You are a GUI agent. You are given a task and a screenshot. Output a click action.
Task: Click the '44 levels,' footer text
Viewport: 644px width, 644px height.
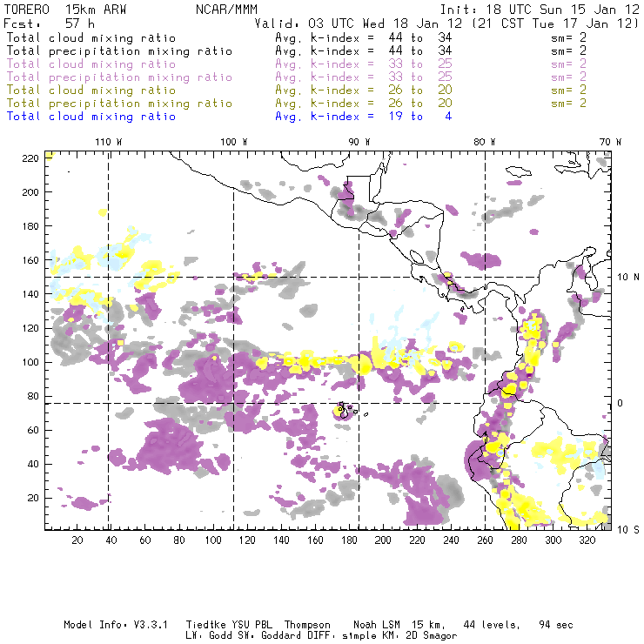[x=492, y=625]
